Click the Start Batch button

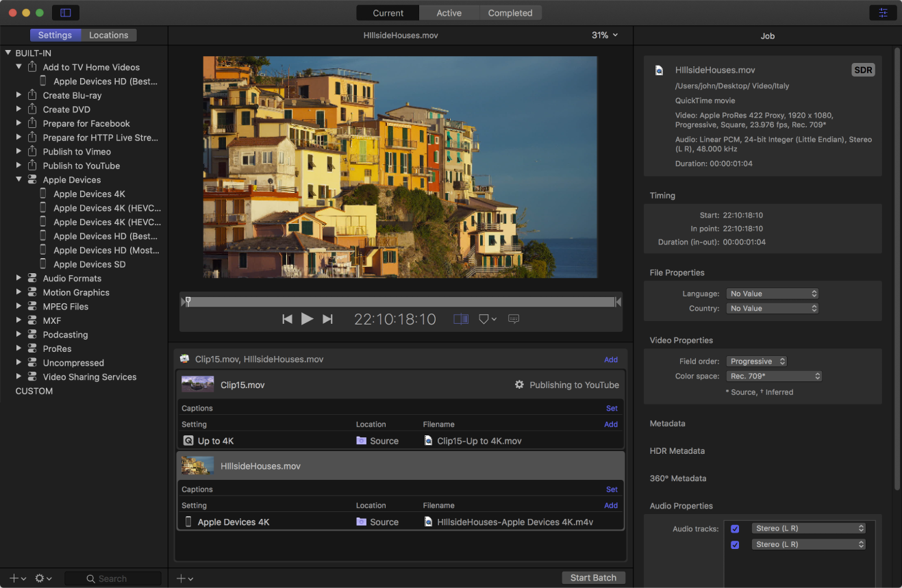point(593,578)
